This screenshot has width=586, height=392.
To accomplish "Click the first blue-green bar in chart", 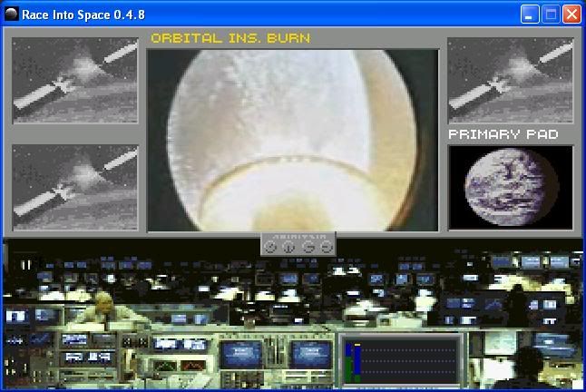I will pos(348,363).
